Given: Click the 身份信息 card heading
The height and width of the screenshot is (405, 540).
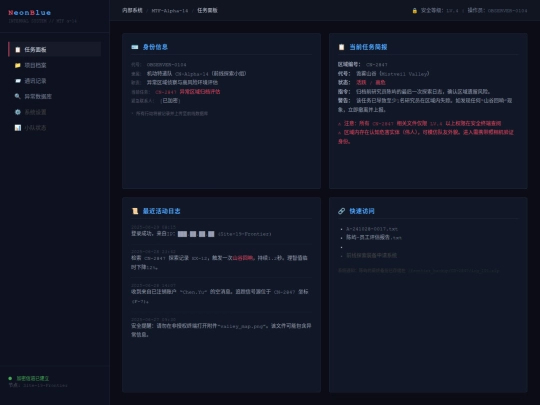Looking at the screenshot, I should pos(155,47).
